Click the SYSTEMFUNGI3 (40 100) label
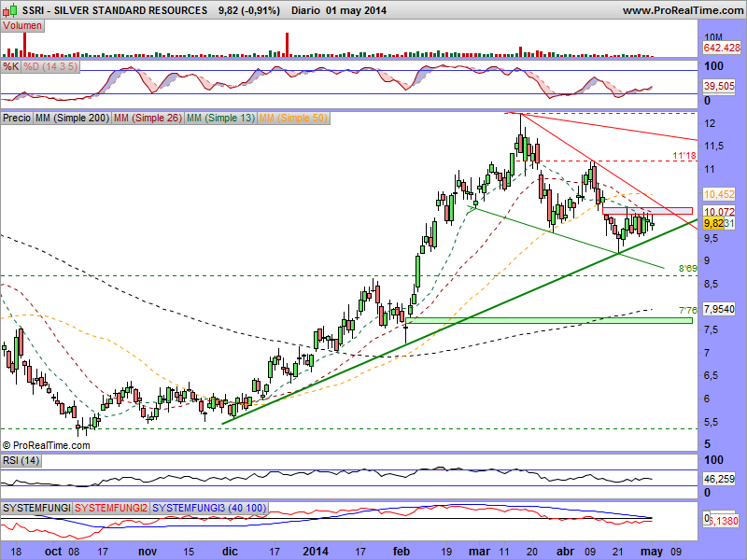Image resolution: width=747 pixels, height=560 pixels. [209, 508]
